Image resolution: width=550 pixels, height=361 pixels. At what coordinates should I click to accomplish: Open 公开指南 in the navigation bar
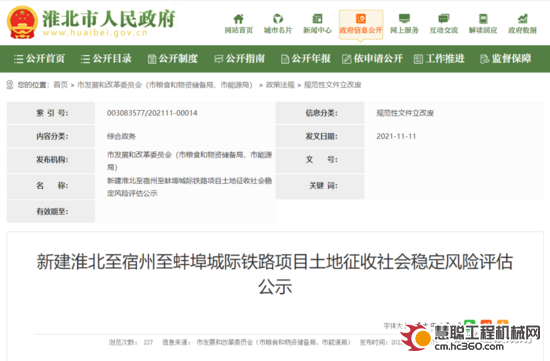[x=239, y=59]
